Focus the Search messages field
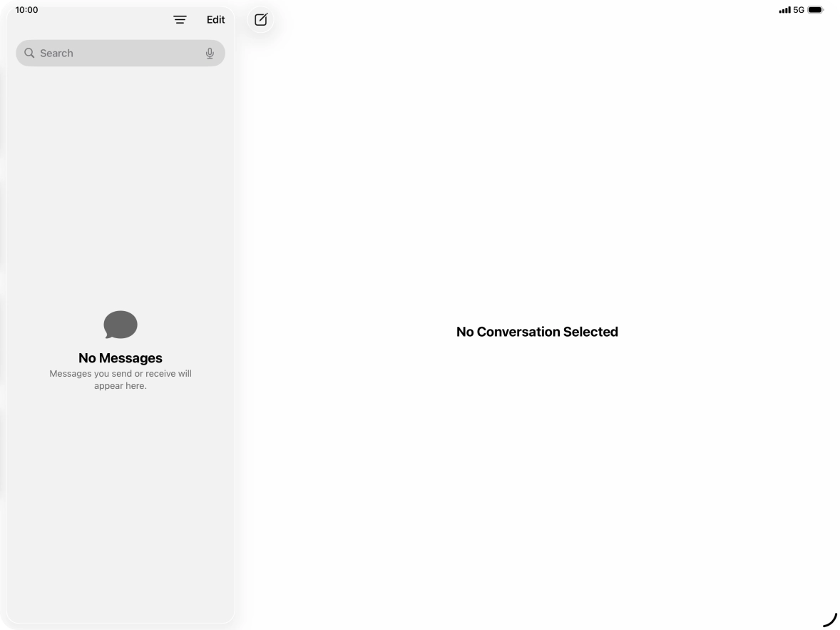Screen dimensions: 840x630 [x=121, y=53]
